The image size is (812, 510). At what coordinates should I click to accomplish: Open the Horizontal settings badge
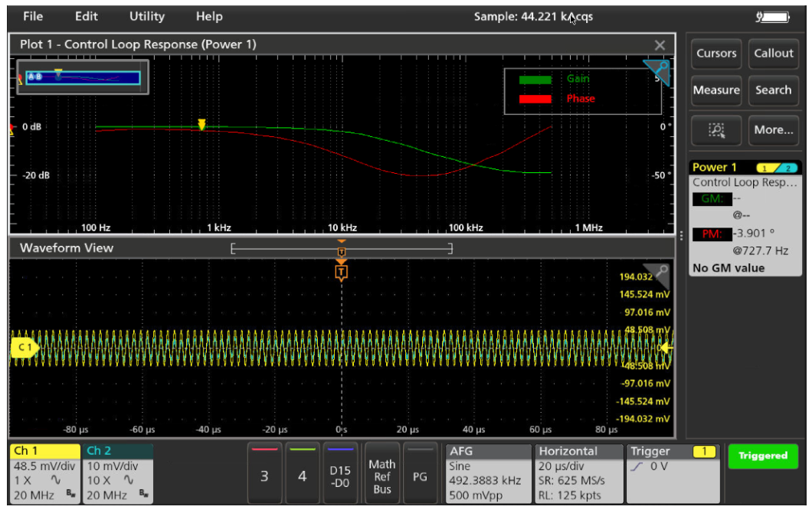tap(577, 473)
